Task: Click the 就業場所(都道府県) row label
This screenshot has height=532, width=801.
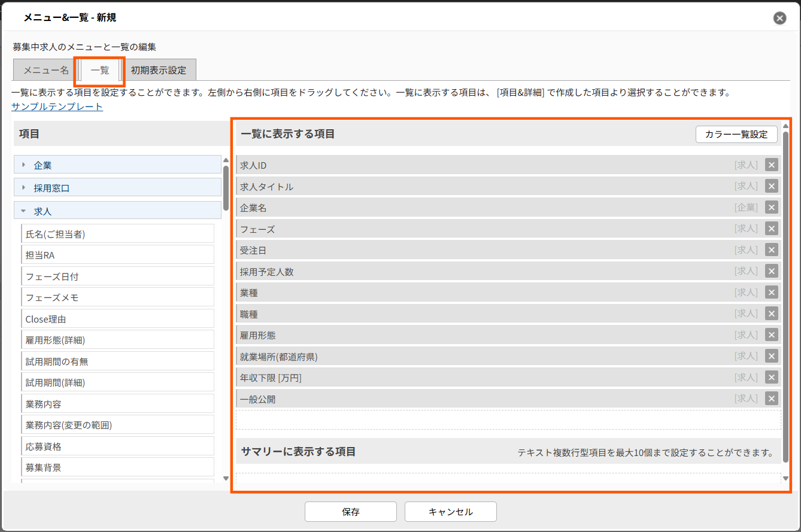Action: (x=279, y=357)
